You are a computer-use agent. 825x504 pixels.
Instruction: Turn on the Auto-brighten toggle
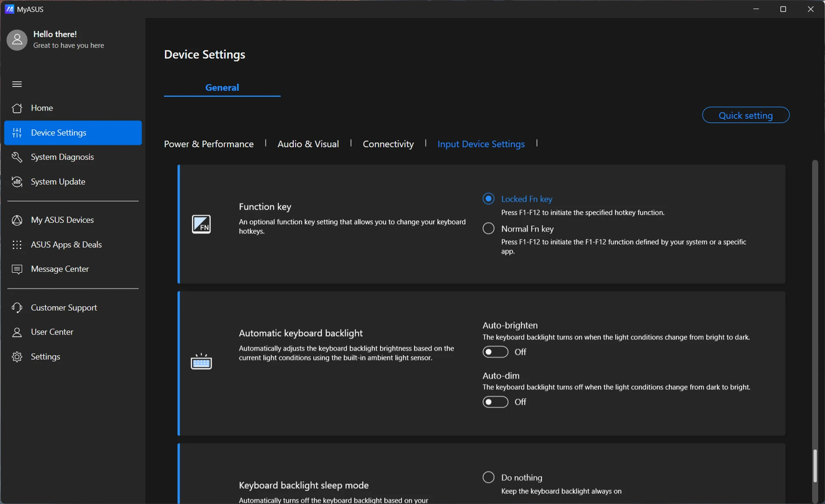(x=495, y=352)
